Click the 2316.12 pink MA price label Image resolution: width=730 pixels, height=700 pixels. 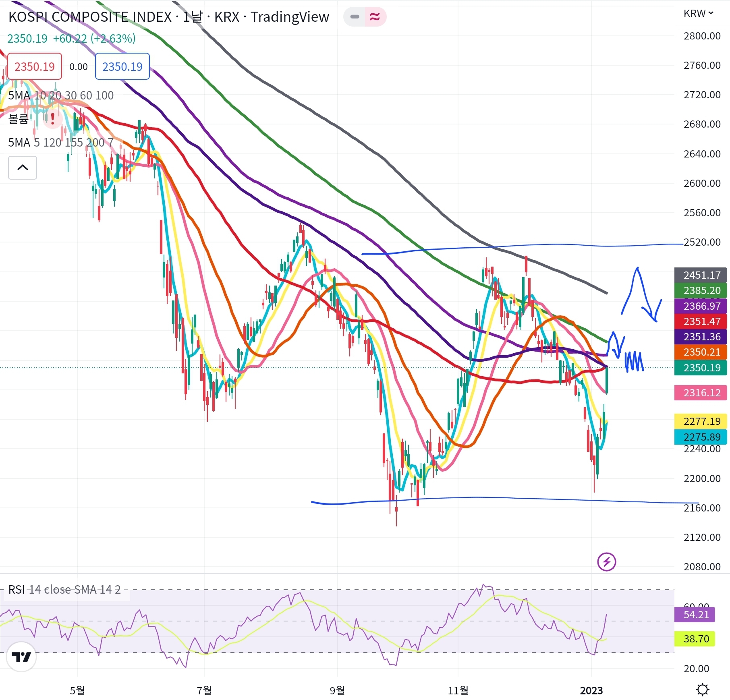click(x=701, y=393)
